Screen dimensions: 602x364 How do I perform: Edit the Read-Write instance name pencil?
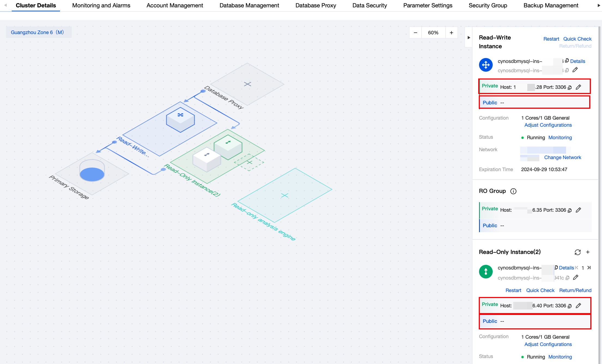[x=575, y=70]
